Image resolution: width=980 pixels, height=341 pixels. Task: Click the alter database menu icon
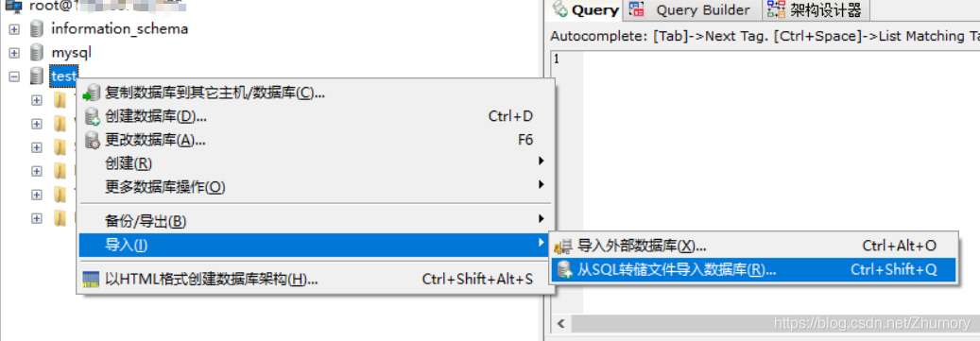[x=92, y=141]
